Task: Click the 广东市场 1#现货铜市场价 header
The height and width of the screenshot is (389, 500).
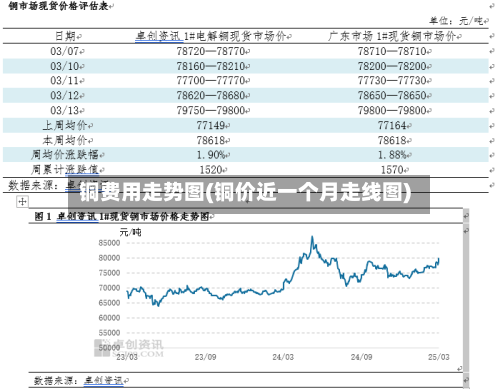Action: [392, 36]
